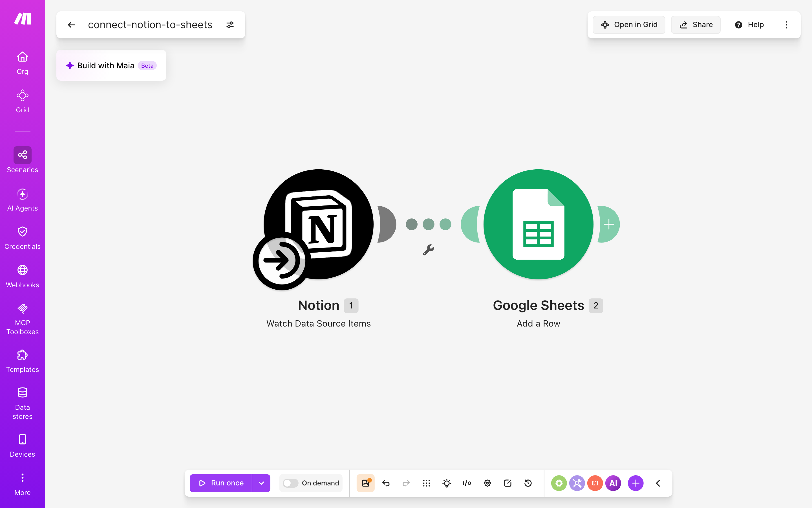Go back using the arrow button

71,25
